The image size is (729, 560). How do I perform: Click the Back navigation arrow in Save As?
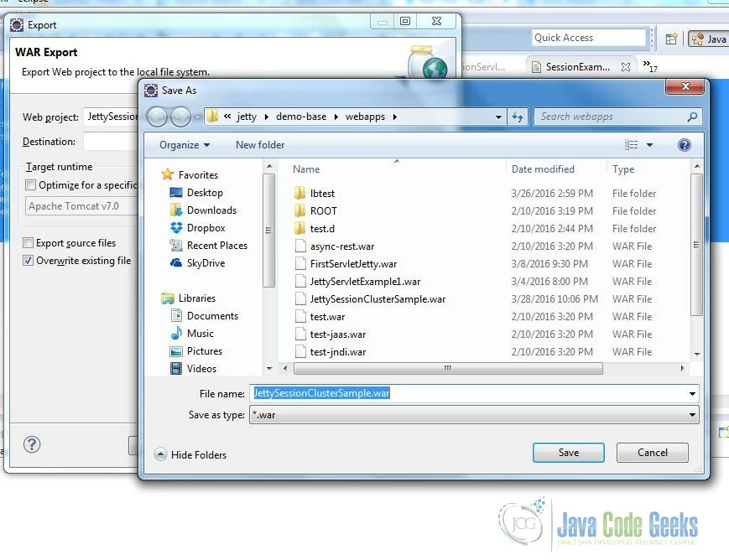tap(157, 117)
